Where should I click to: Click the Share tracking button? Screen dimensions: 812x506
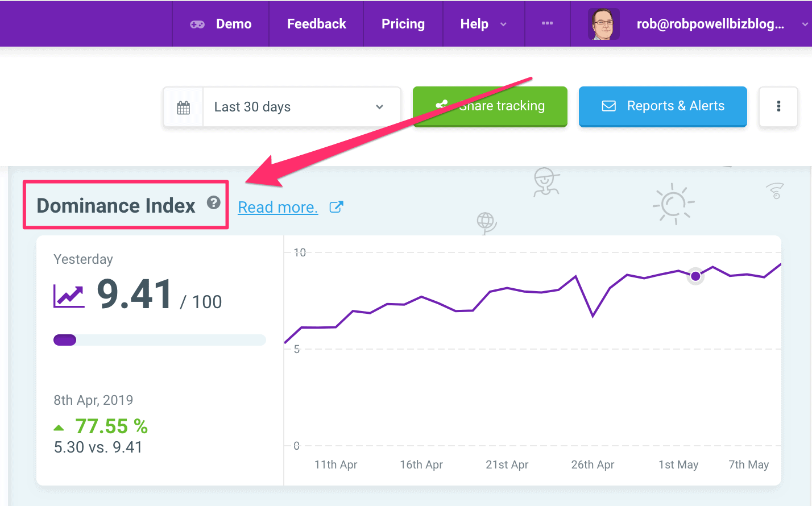(x=490, y=106)
